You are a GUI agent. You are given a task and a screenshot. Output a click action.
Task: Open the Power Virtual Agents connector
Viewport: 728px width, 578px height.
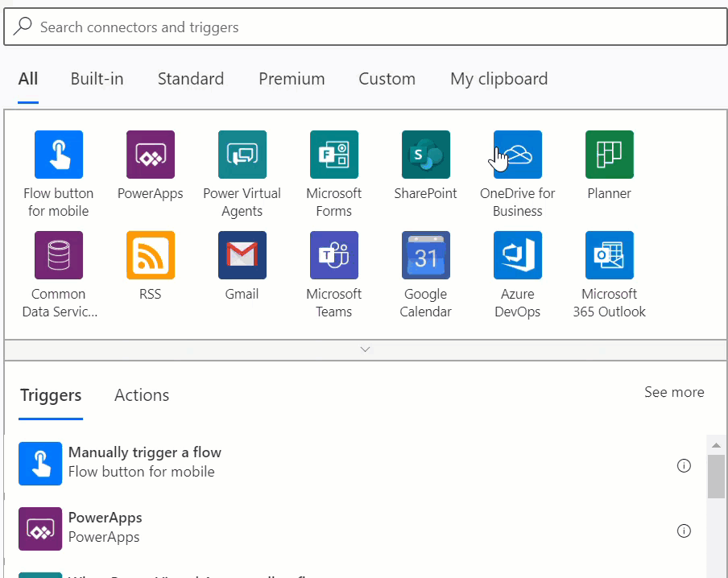tap(242, 155)
